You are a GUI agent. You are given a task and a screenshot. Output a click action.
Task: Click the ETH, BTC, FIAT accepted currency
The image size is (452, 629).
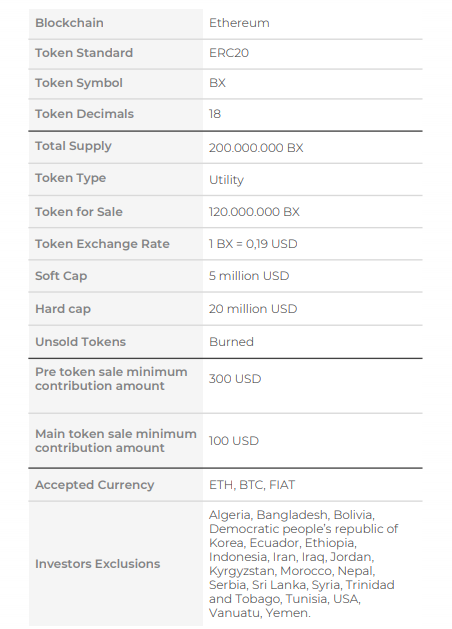tap(252, 485)
